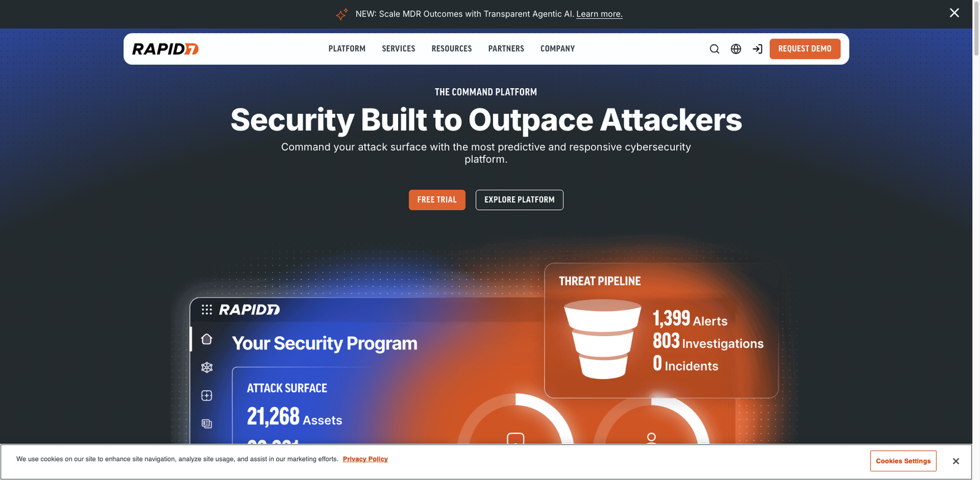The width and height of the screenshot is (980, 480).
Task: Open the Services menu
Action: pyautogui.click(x=399, y=48)
